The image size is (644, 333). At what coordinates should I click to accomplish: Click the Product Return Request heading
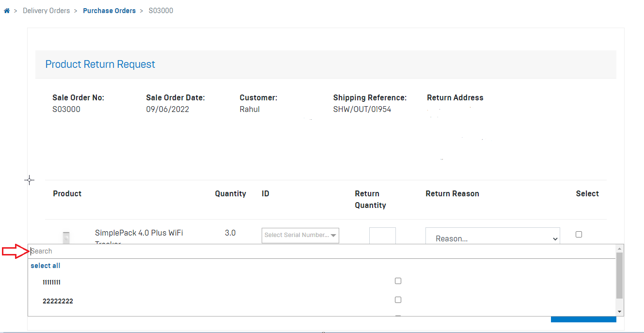[100, 64]
